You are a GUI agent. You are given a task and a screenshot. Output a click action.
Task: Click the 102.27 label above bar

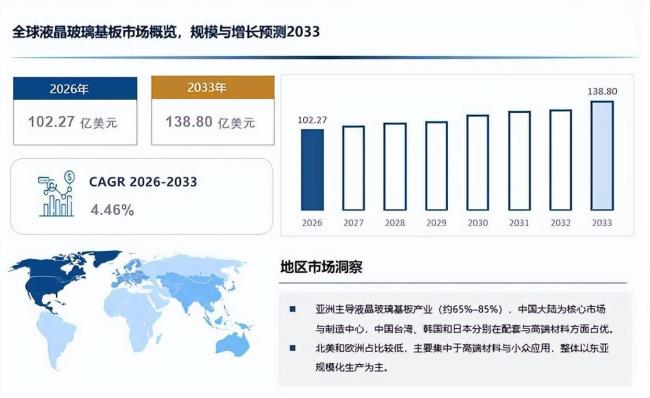click(x=312, y=120)
